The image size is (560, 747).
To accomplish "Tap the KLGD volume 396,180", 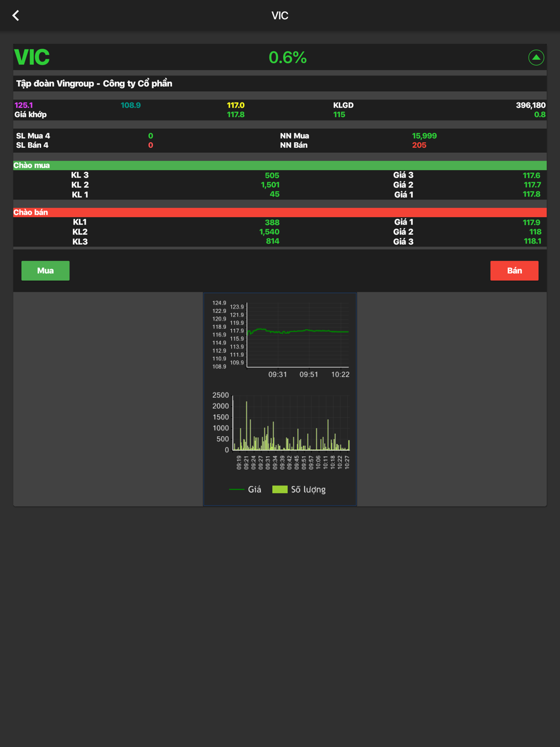I will coord(530,105).
